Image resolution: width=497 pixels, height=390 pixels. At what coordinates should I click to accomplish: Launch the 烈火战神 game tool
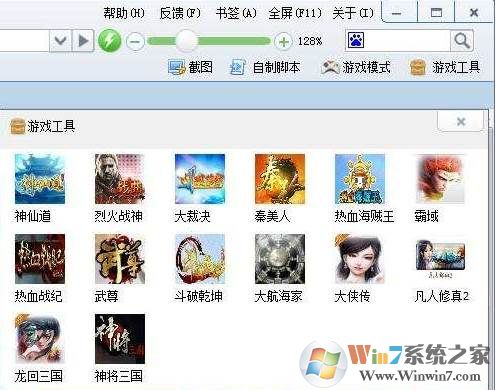click(x=120, y=179)
